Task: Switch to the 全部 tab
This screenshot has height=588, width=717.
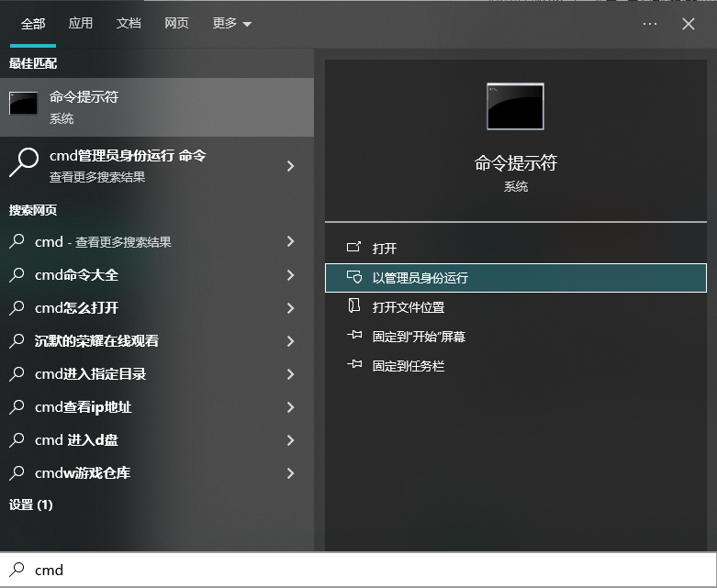Action: tap(33, 24)
